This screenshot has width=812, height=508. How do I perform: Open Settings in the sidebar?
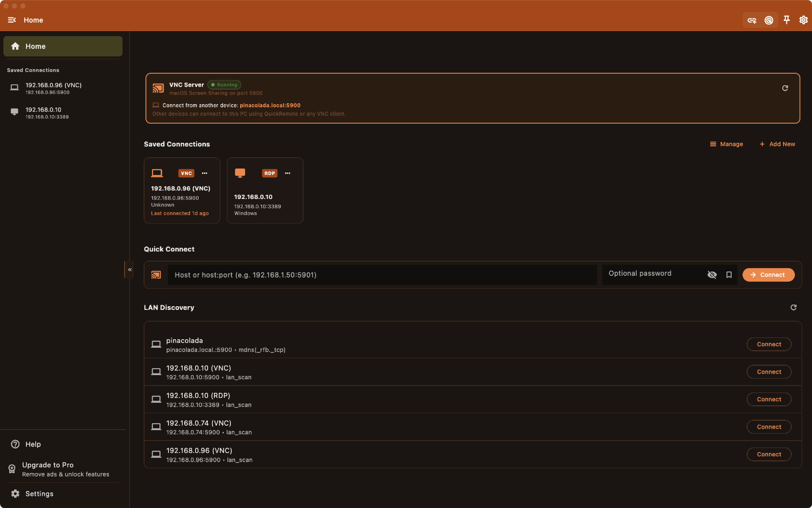pyautogui.click(x=63, y=494)
